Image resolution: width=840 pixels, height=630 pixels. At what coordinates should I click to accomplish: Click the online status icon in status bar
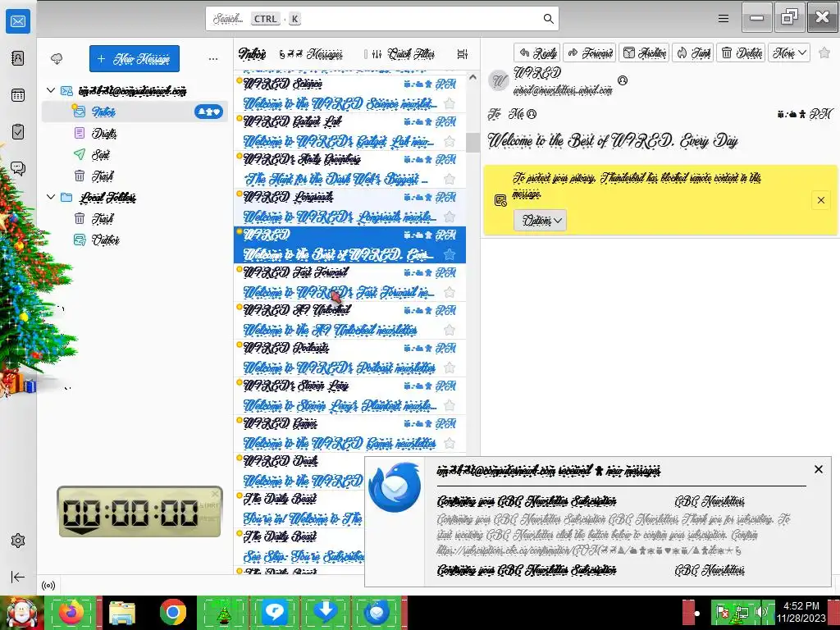tap(48, 586)
